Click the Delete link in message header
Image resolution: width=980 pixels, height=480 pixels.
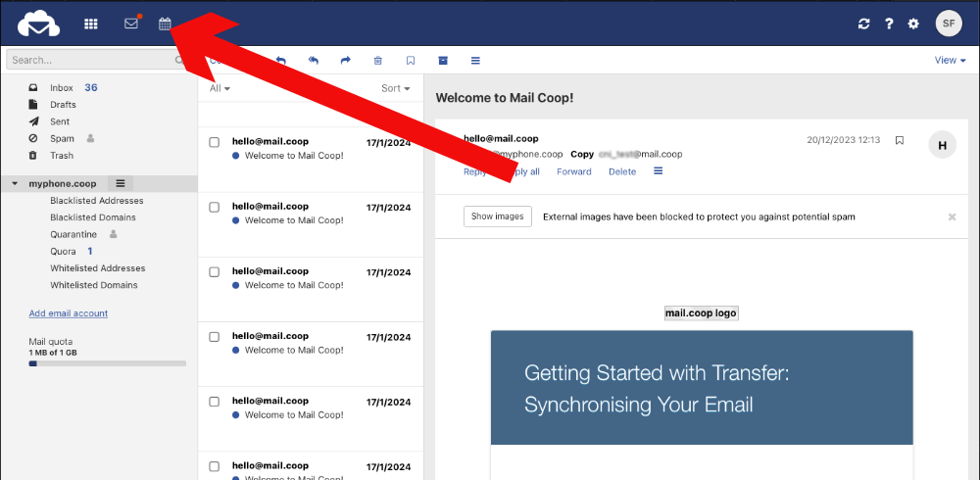pos(622,171)
